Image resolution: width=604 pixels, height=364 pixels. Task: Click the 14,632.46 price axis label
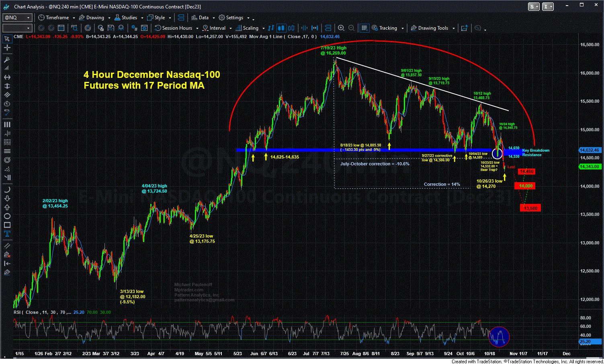590,150
